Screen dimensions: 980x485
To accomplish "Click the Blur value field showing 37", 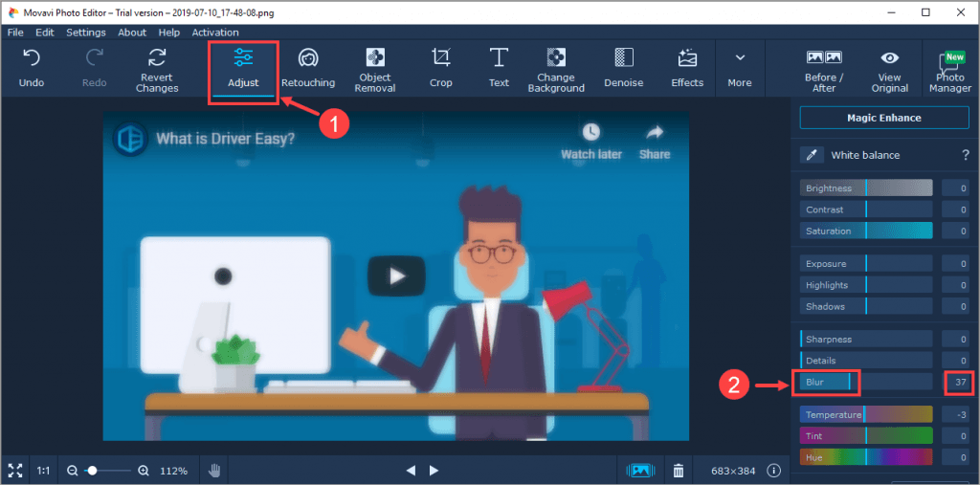I will coord(957,382).
